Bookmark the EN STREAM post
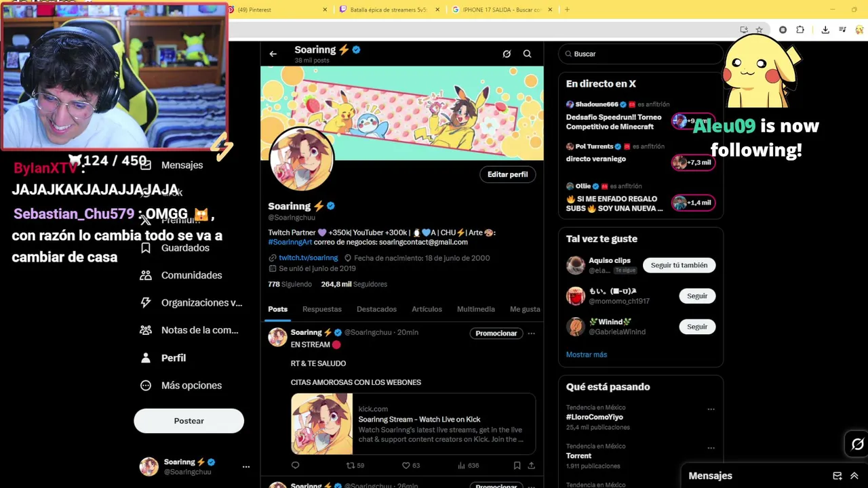 click(x=517, y=465)
